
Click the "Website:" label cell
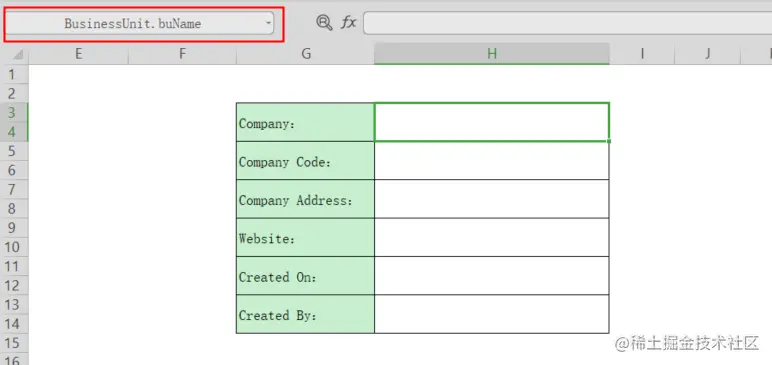tap(305, 237)
